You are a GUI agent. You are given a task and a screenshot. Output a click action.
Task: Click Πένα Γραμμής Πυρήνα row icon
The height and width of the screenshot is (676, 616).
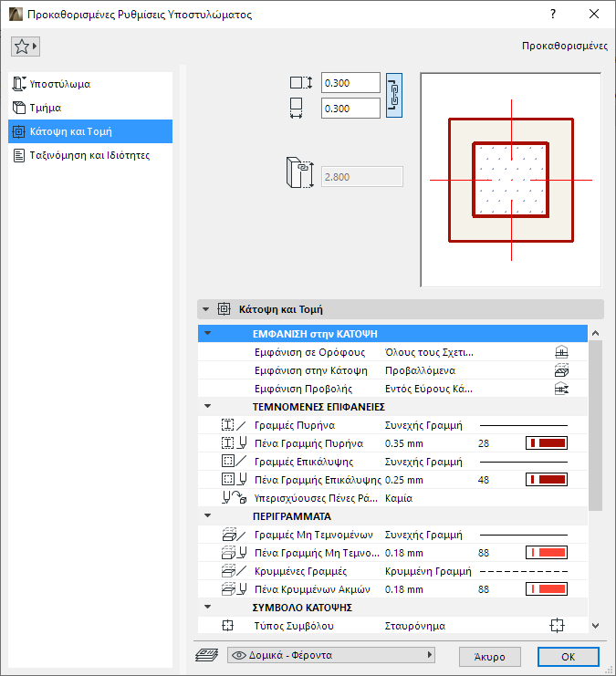point(234,443)
